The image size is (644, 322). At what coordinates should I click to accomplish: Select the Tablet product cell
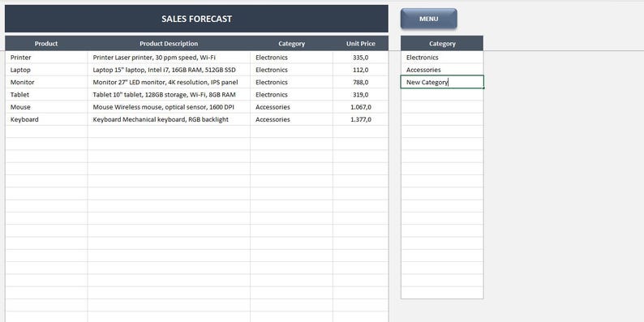pos(46,94)
